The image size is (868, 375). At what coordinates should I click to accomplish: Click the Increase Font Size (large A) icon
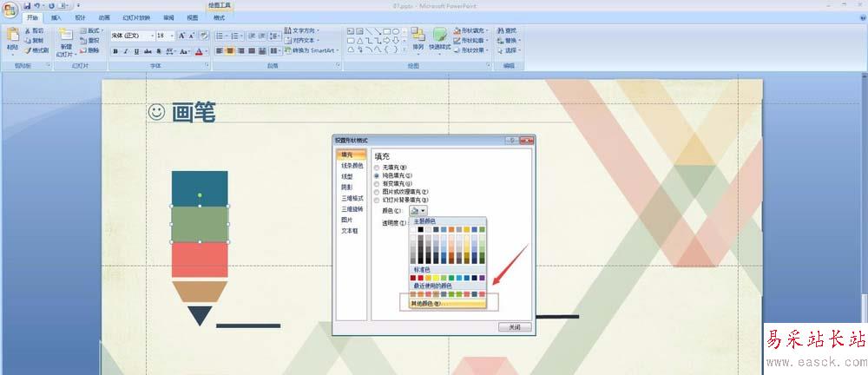[x=181, y=36]
